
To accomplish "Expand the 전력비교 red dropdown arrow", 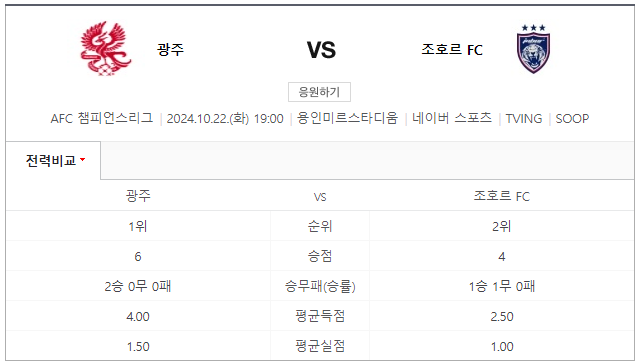I will 83,160.
